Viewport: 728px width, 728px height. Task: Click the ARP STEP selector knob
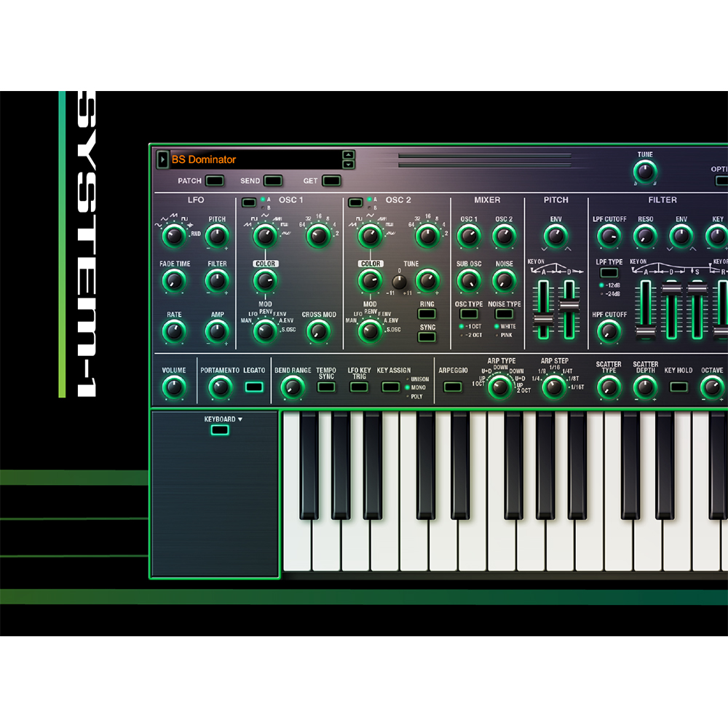tap(553, 387)
